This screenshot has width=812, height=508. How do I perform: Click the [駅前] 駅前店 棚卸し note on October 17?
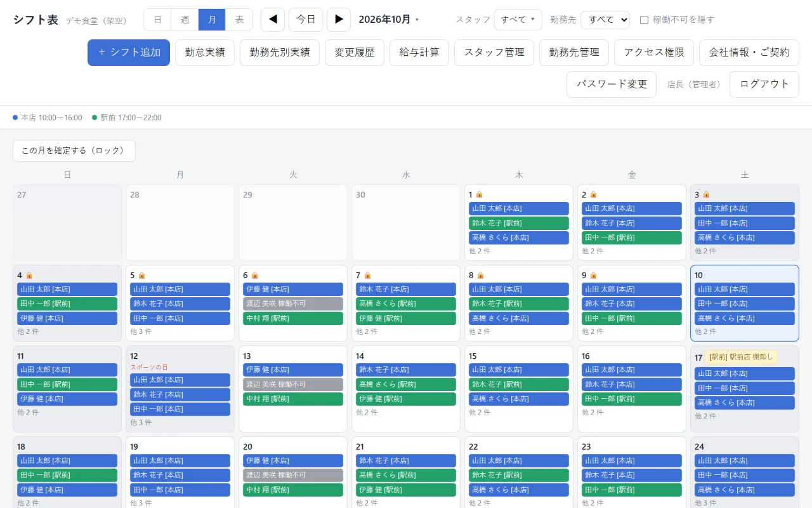741,357
